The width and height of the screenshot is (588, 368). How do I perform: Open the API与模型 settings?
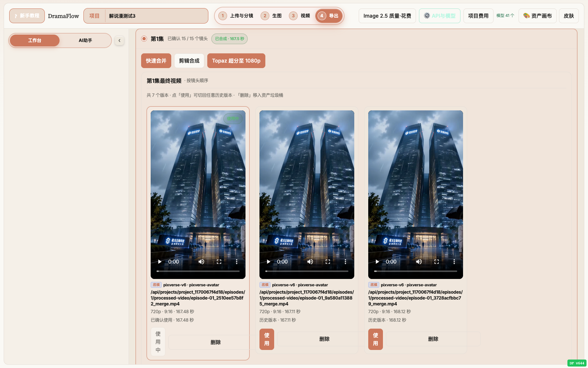440,16
